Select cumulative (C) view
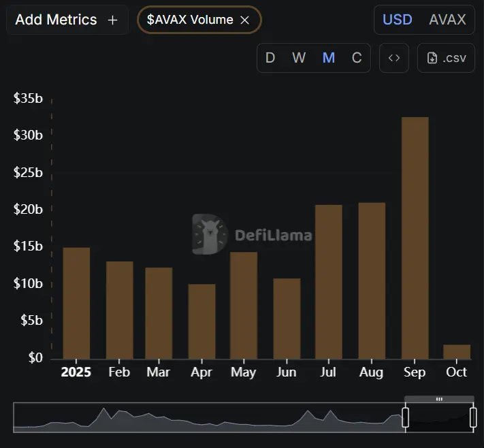 (x=357, y=58)
